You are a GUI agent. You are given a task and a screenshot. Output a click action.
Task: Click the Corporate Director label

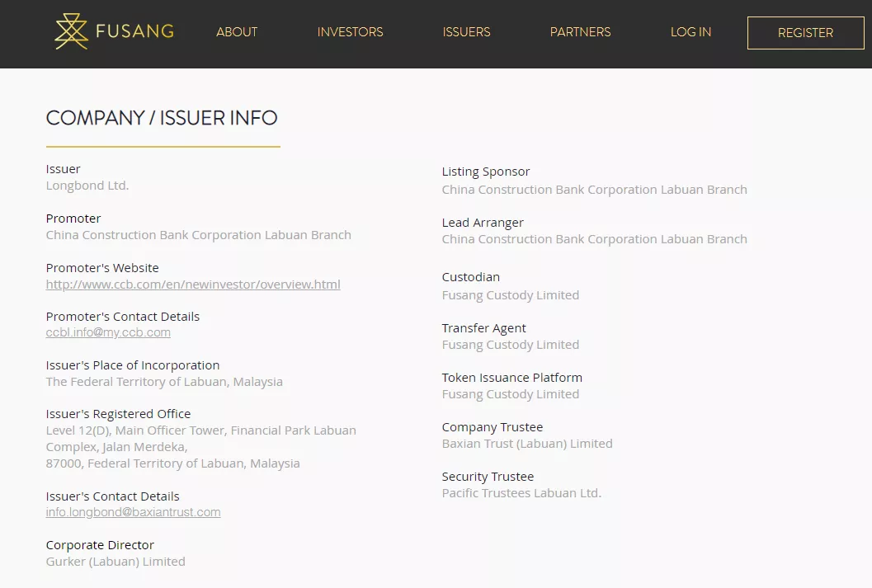(100, 545)
